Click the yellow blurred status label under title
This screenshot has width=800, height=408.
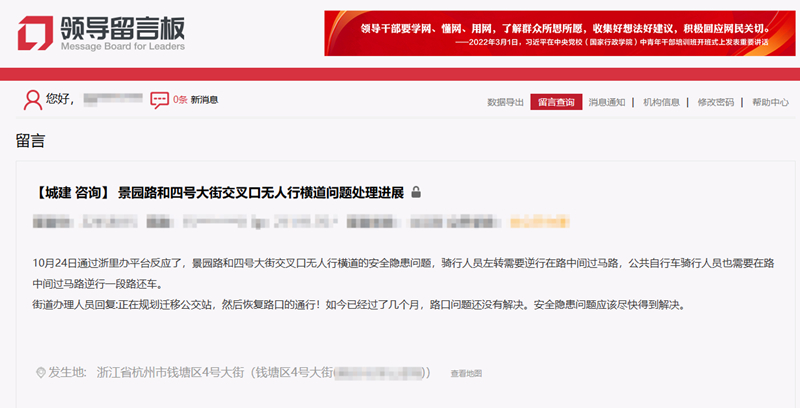click(538, 219)
